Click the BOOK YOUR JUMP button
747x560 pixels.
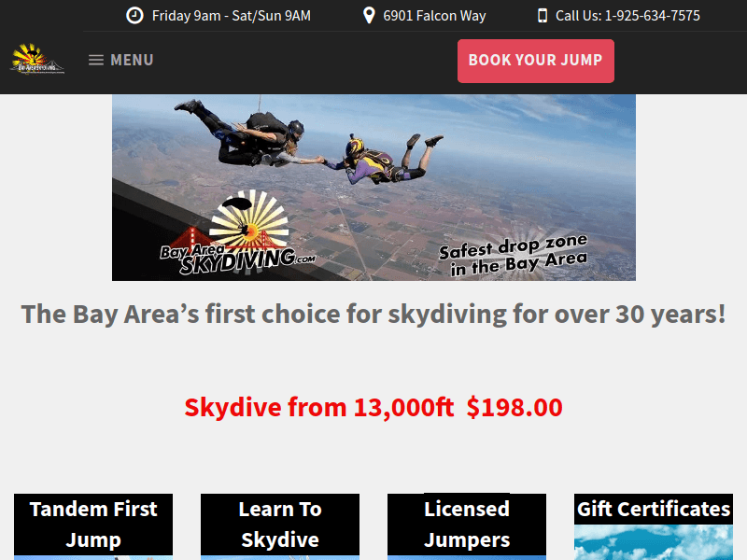pos(535,61)
